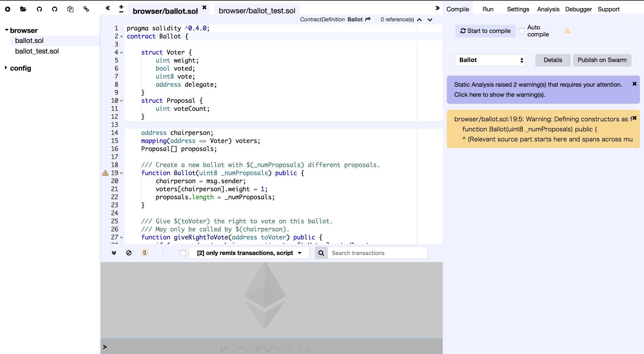Select ballot.sol in file explorer
The height and width of the screenshot is (354, 644).
pos(29,41)
